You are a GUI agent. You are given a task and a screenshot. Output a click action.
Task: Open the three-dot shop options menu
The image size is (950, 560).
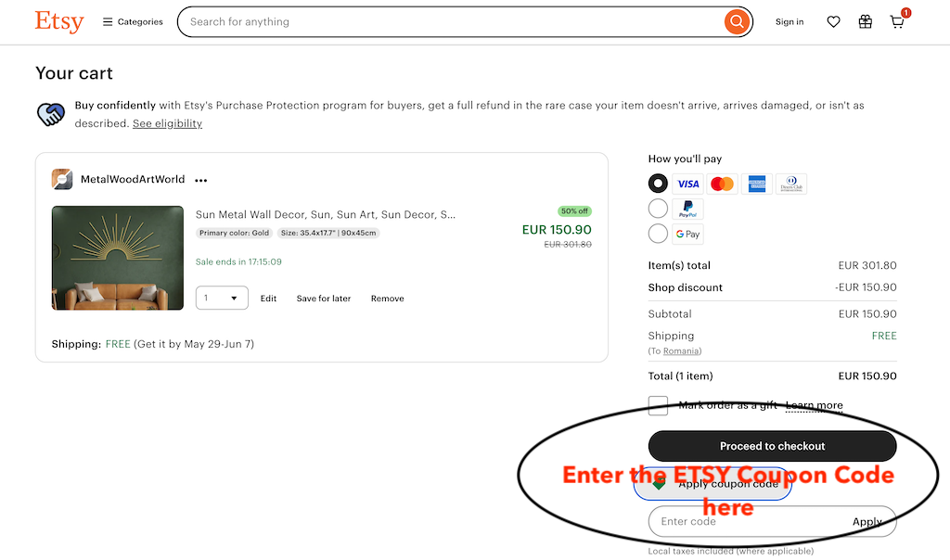201,181
